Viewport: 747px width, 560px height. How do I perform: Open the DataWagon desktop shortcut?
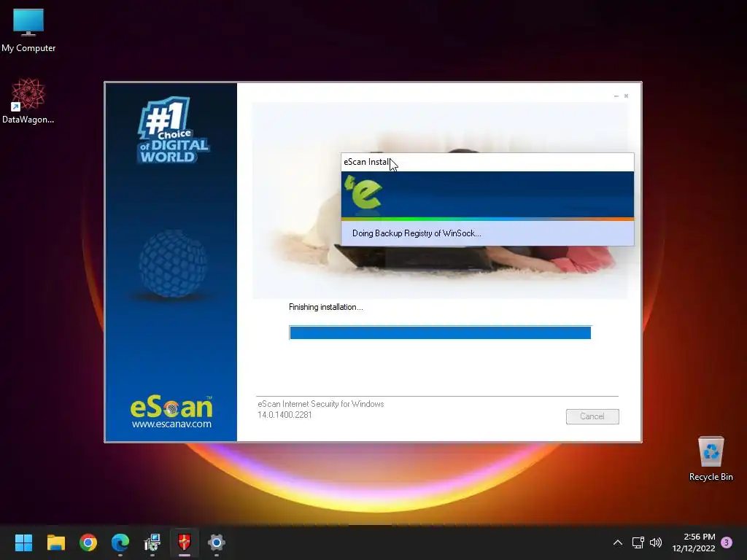tap(28, 101)
